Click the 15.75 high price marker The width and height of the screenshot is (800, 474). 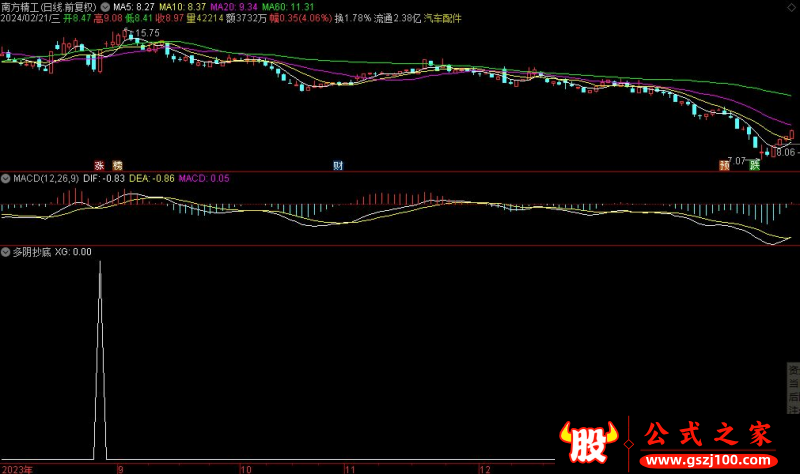[x=147, y=33]
